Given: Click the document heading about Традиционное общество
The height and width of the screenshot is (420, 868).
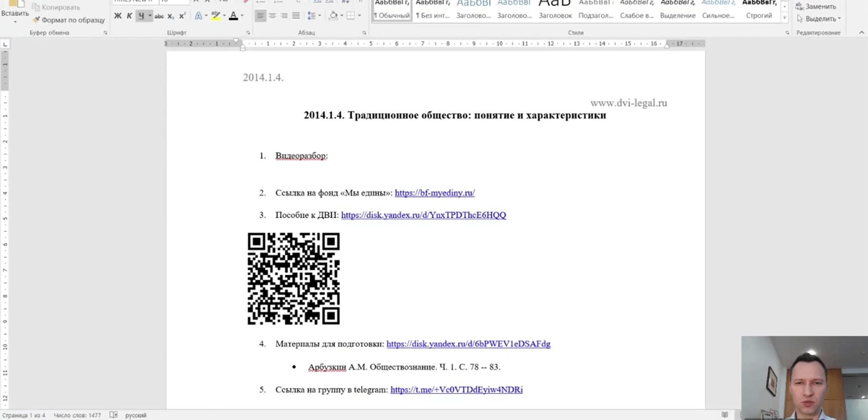Looking at the screenshot, I should (455, 115).
